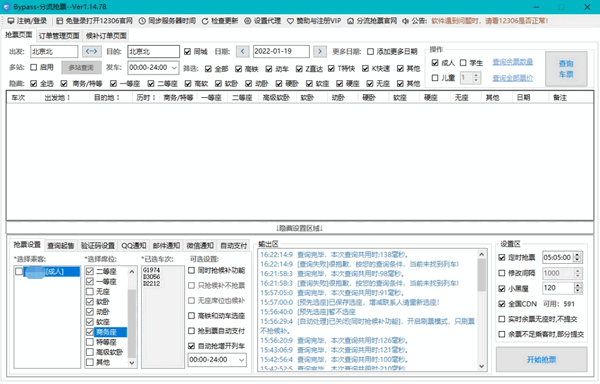
Task: Switch to 候补订单页面 tab
Action: pos(106,36)
